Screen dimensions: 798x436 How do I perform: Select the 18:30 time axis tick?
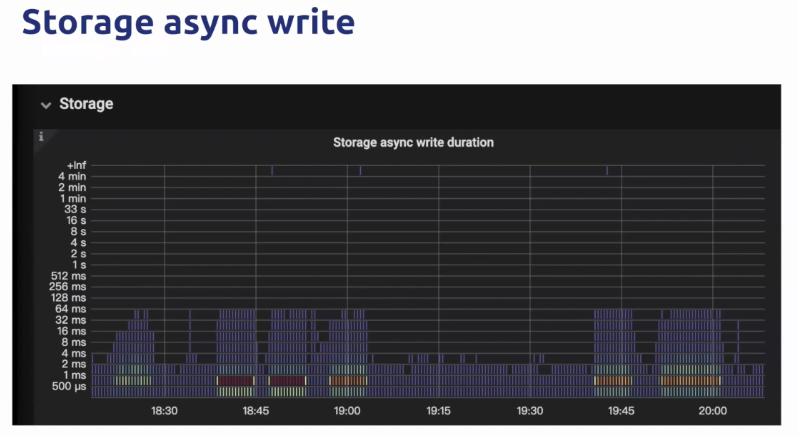click(164, 411)
